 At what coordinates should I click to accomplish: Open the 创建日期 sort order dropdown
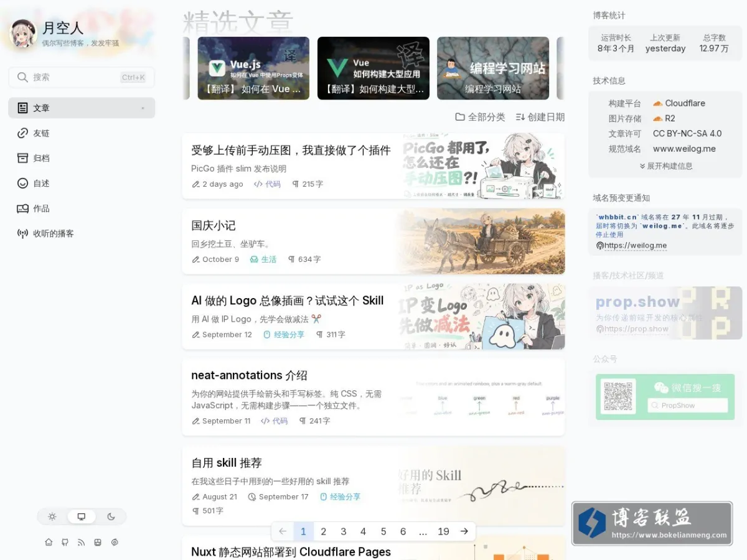pyautogui.click(x=540, y=117)
